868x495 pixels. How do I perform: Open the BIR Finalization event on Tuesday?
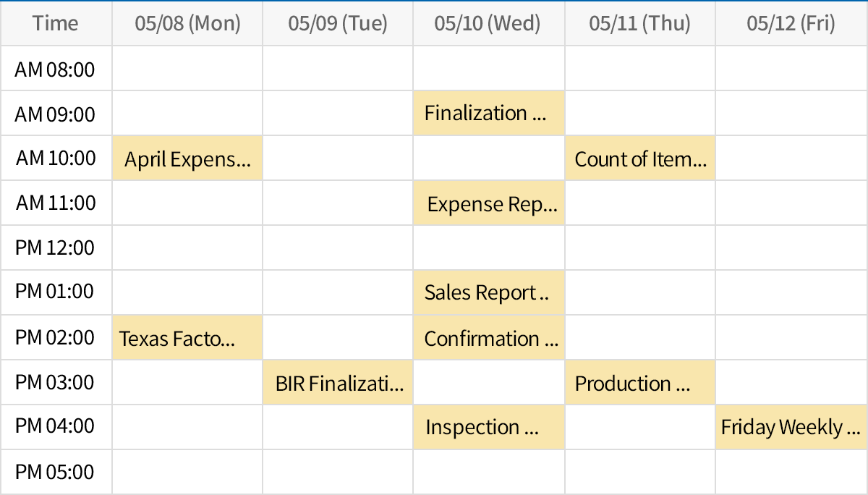(x=338, y=383)
